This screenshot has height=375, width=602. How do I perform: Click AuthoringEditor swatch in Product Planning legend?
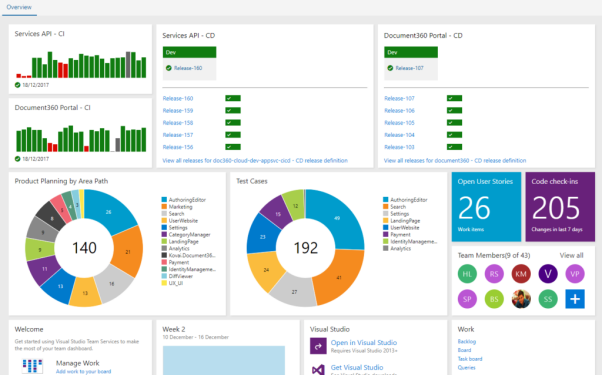coord(164,200)
